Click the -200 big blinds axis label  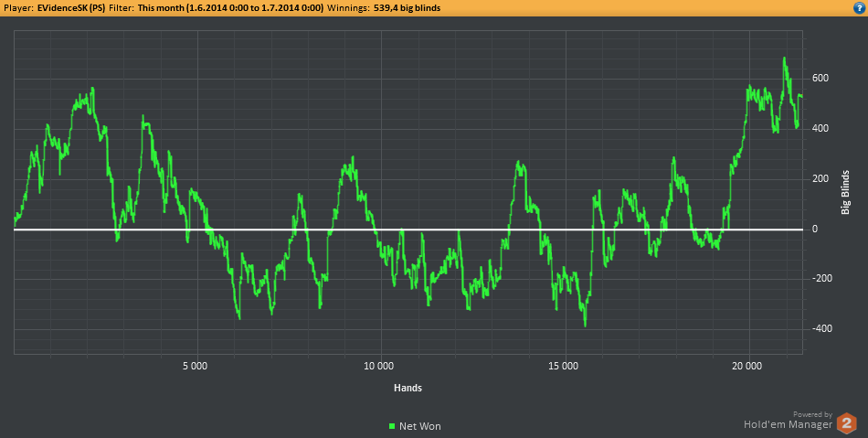pyautogui.click(x=818, y=279)
